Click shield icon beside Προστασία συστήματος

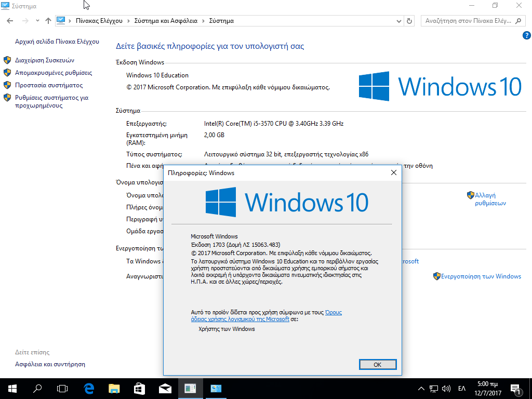(x=7, y=85)
